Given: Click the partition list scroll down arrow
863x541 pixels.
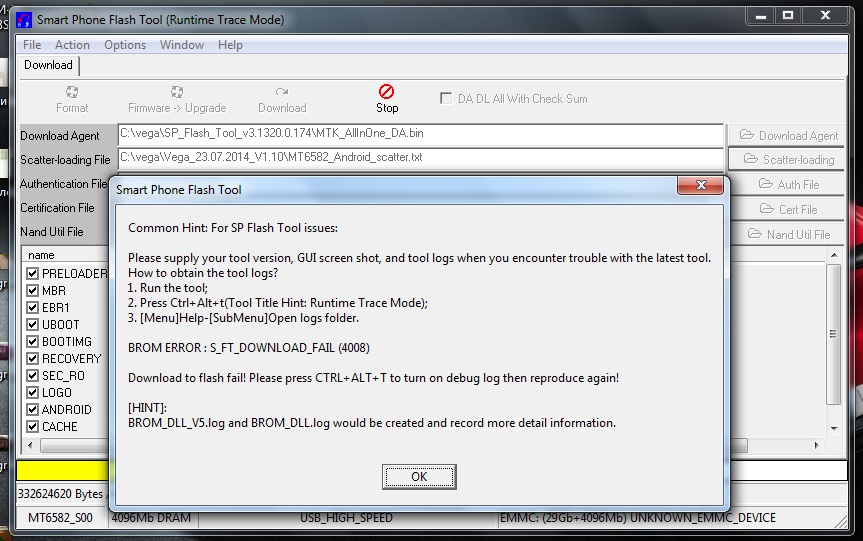Looking at the screenshot, I should tap(834, 429).
